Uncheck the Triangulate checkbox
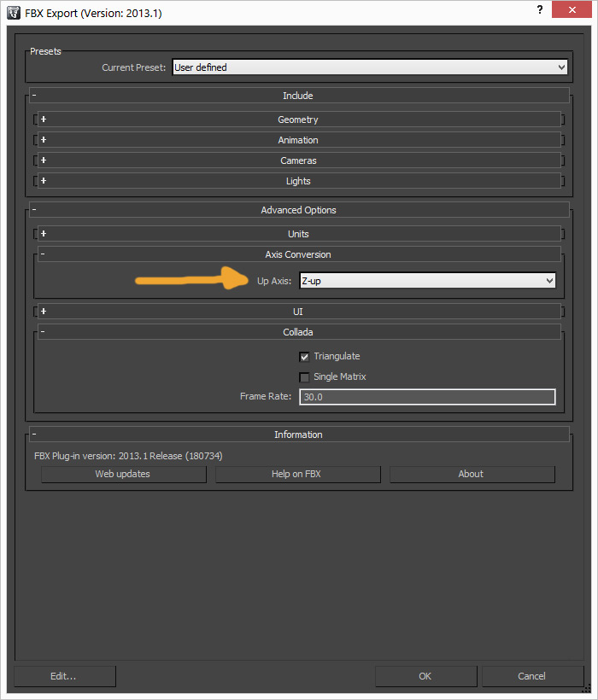 (304, 357)
